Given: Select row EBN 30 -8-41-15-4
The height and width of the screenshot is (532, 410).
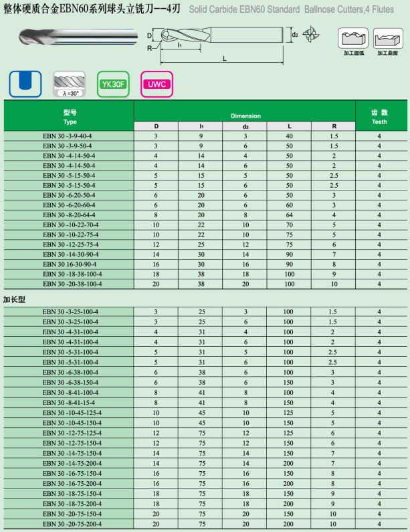Looking at the screenshot, I should point(205,403).
